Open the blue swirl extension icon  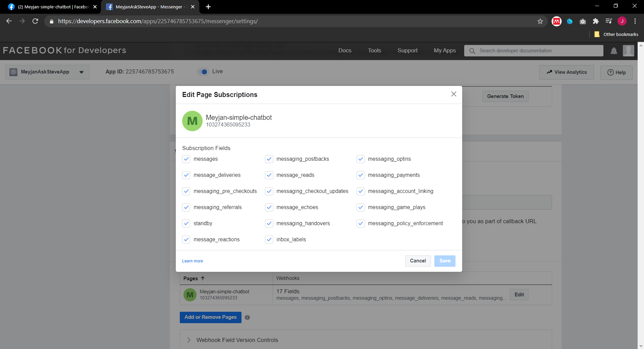570,21
